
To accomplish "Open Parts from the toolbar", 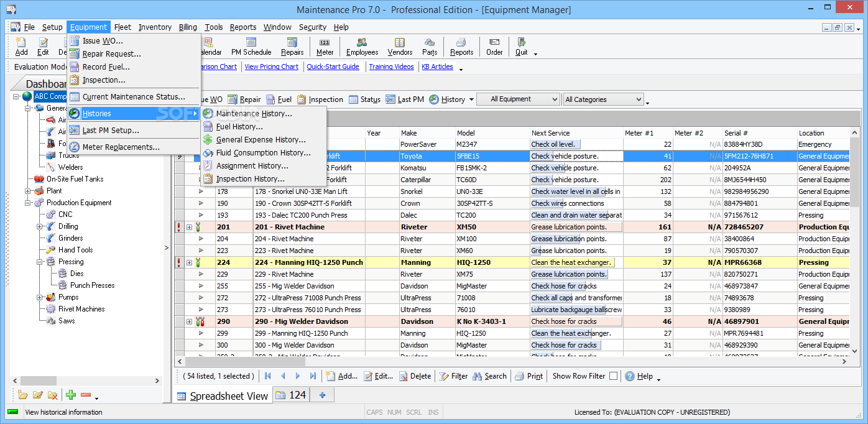I will pos(430,47).
